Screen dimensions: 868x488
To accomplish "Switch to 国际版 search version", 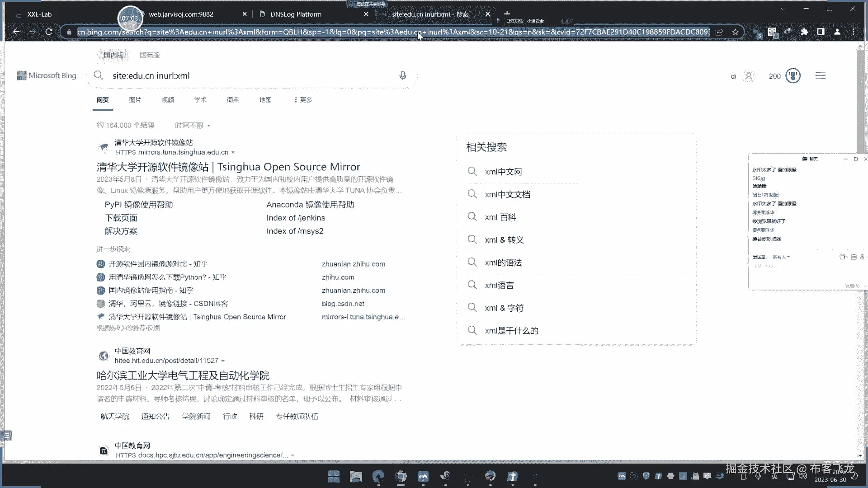I will [150, 55].
